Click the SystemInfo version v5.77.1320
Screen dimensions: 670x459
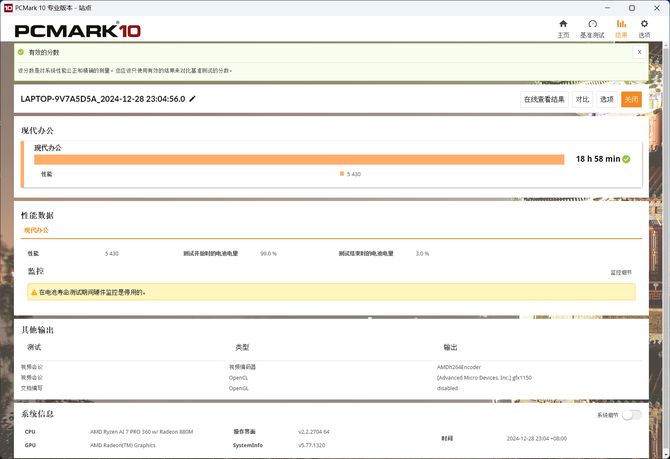point(311,445)
